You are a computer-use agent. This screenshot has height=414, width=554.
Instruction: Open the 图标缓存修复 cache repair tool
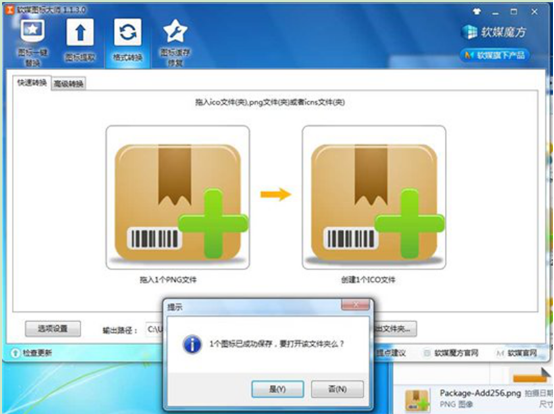(175, 42)
